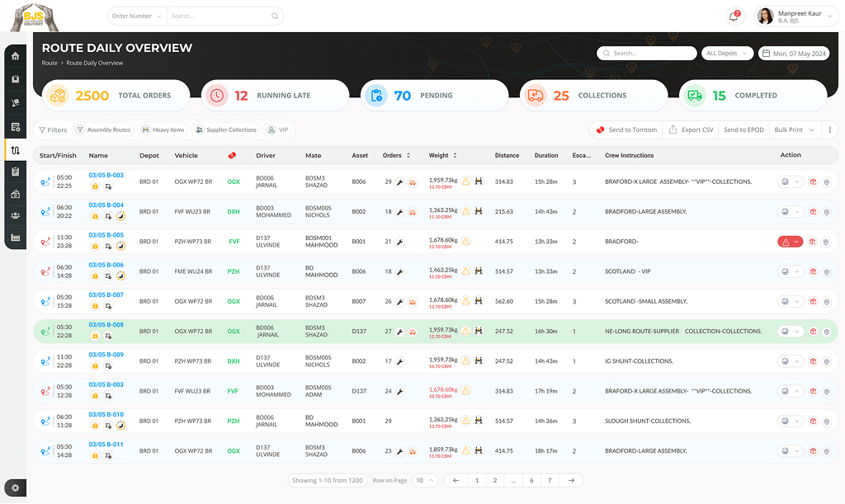845x504 pixels.
Task: Click map pin icon in the first row
Action: pos(826,181)
